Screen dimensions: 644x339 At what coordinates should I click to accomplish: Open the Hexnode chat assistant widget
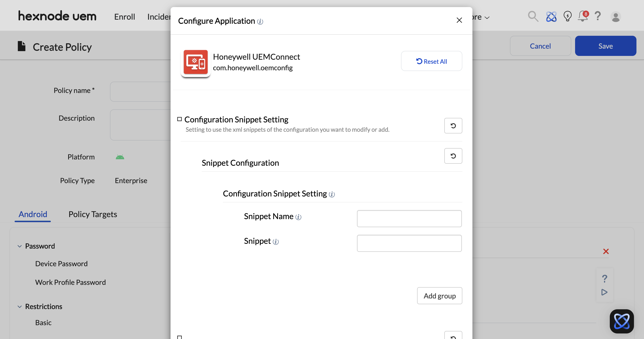pyautogui.click(x=622, y=321)
